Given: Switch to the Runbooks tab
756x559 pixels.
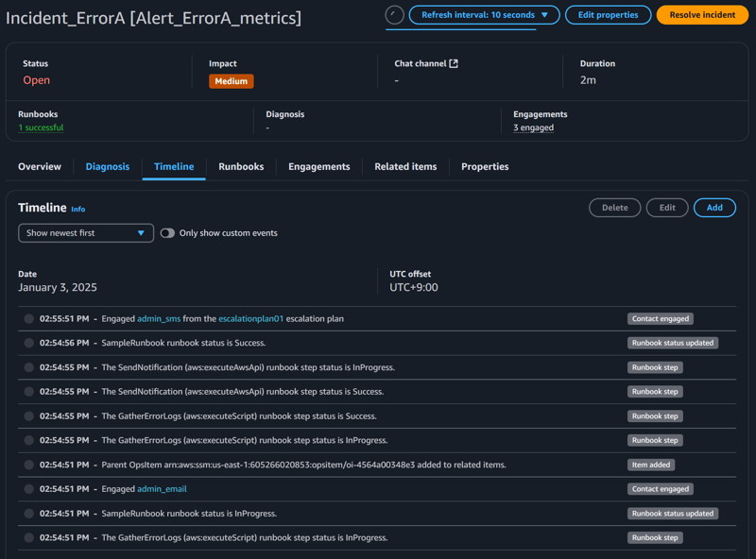Looking at the screenshot, I should 240,166.
